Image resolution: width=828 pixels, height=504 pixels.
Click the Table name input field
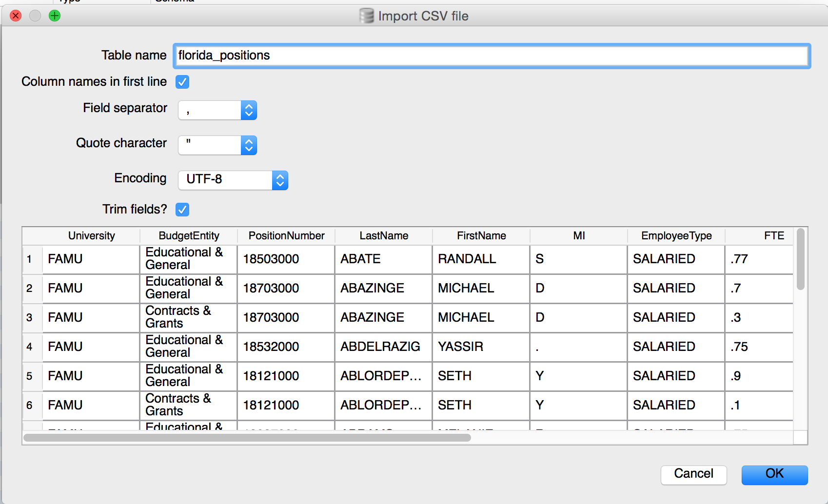492,56
